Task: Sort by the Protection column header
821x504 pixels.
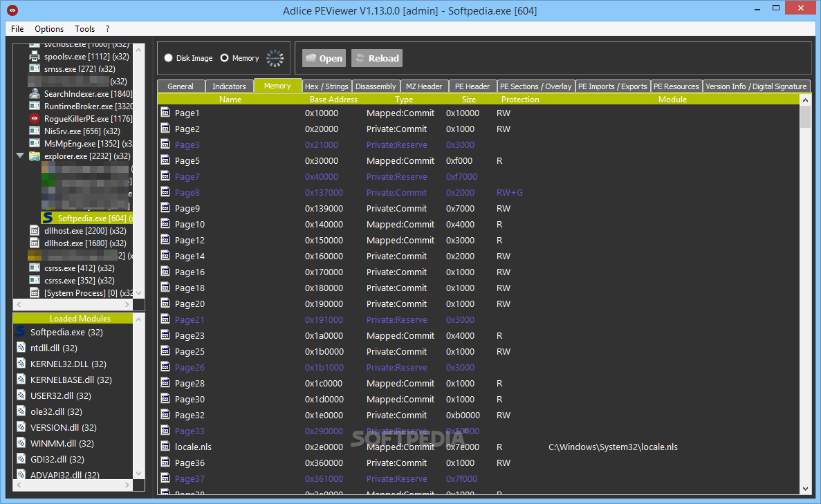Action: [x=520, y=99]
